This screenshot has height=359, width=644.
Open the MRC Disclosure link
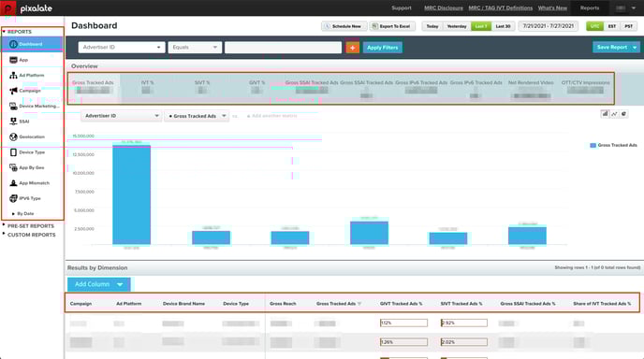444,7
